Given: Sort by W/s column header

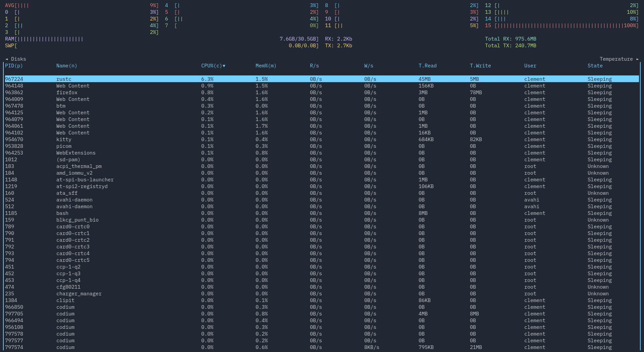Looking at the screenshot, I should 368,66.
